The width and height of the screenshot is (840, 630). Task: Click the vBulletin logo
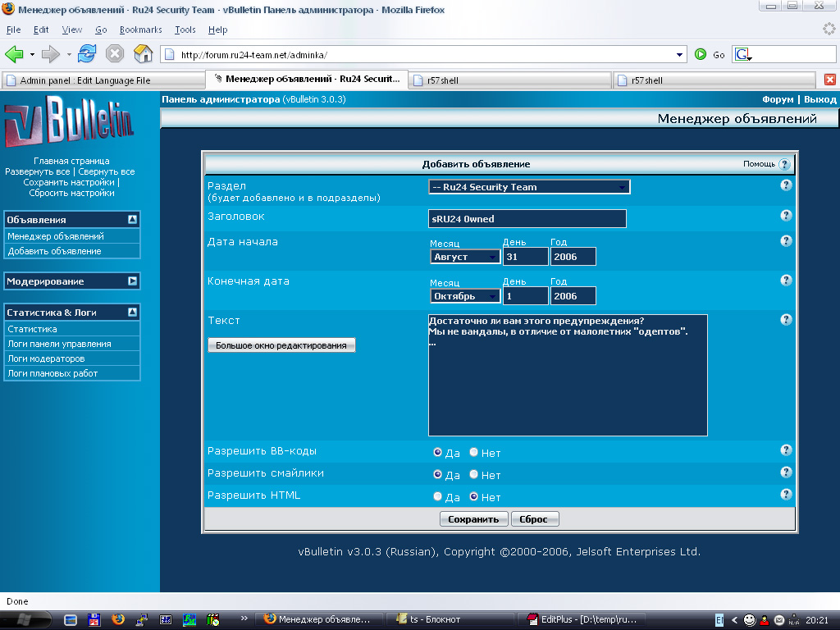[x=69, y=121]
